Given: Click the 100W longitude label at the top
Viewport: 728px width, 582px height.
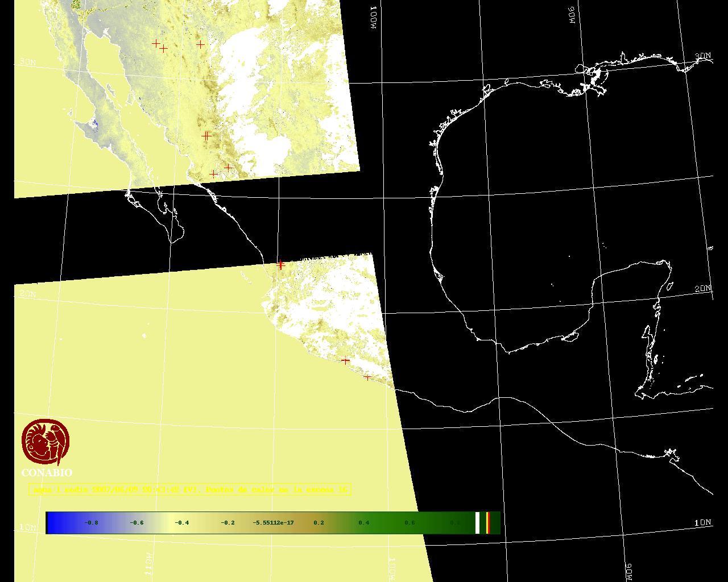Looking at the screenshot, I should tap(374, 18).
